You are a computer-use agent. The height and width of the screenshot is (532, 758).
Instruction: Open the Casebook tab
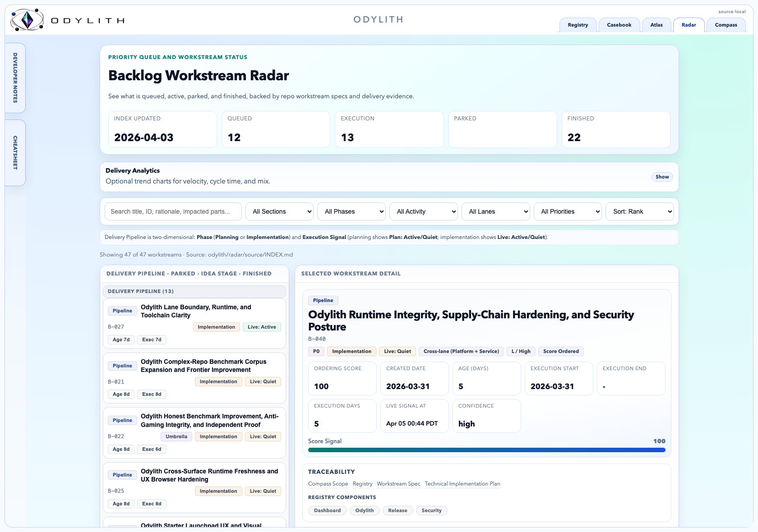[x=619, y=25]
